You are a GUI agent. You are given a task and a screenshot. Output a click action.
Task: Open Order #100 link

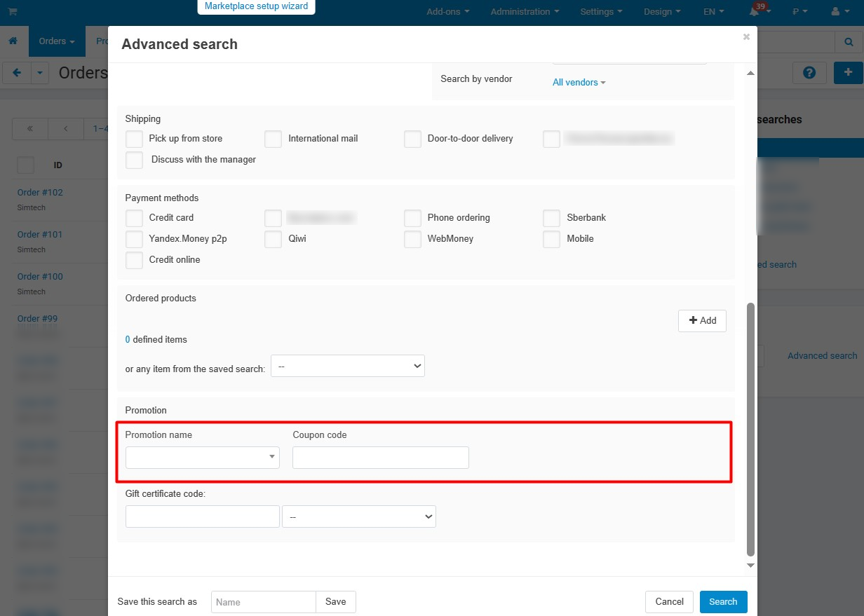[40, 277]
